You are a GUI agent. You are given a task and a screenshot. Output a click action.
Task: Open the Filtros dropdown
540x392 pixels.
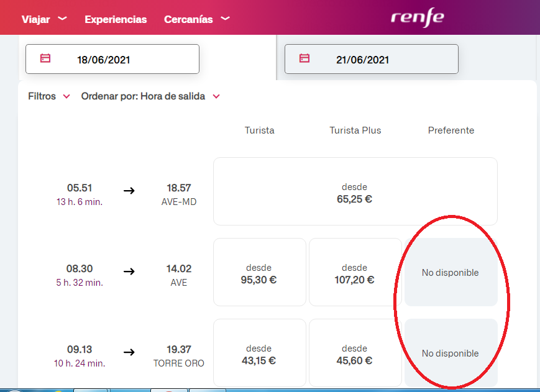49,96
